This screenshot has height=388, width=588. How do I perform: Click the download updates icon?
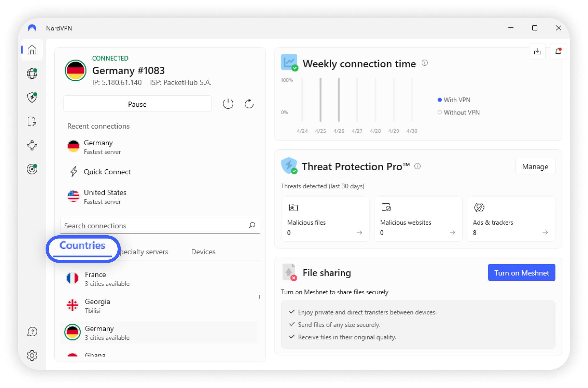coord(537,51)
